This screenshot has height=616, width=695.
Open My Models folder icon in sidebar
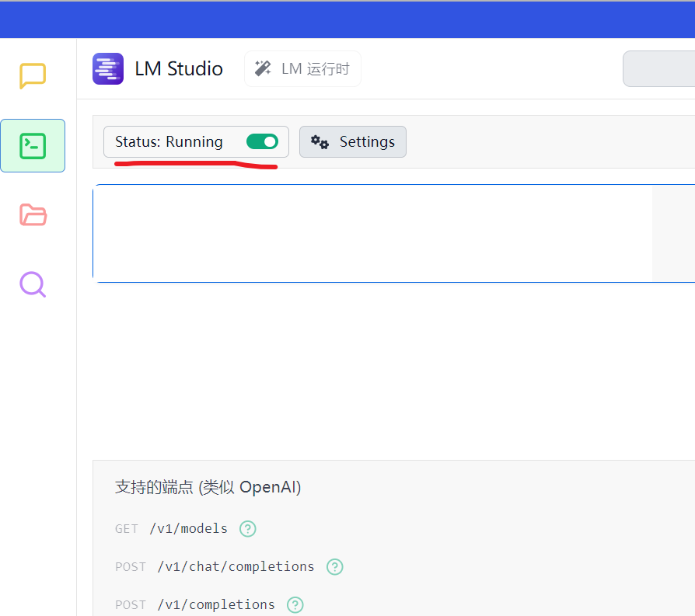[33, 214]
